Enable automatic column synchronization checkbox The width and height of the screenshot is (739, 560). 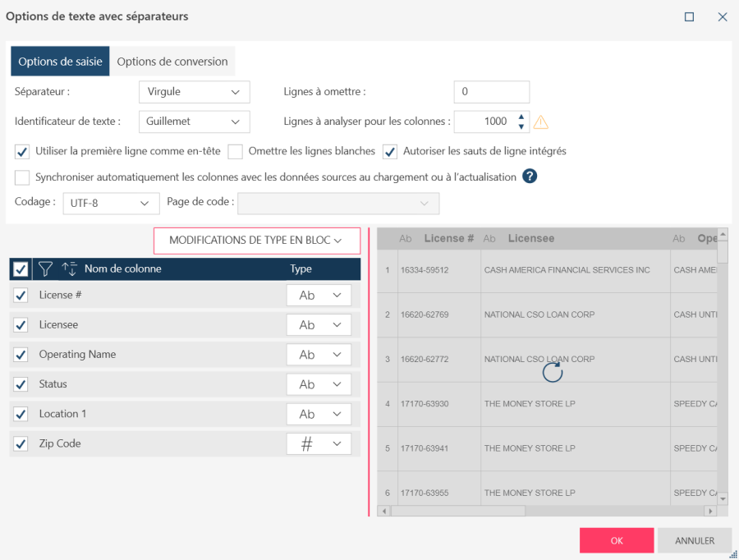click(22, 177)
